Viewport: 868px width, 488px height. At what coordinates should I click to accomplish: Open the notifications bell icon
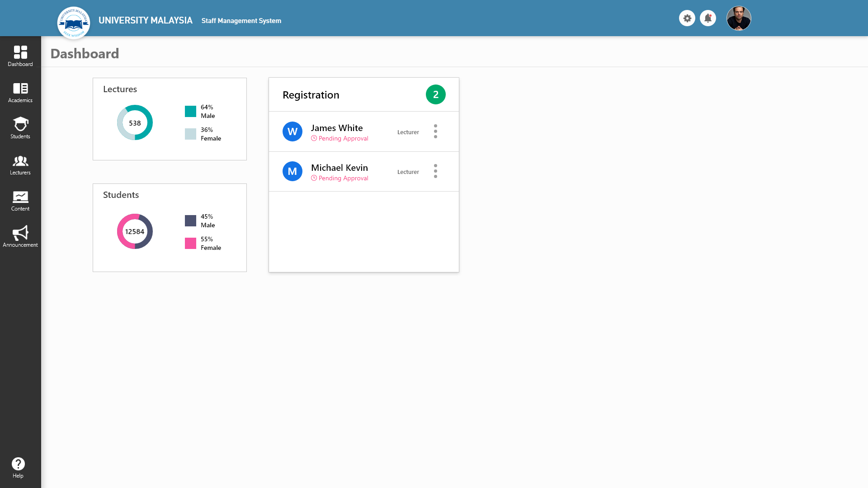click(x=708, y=18)
